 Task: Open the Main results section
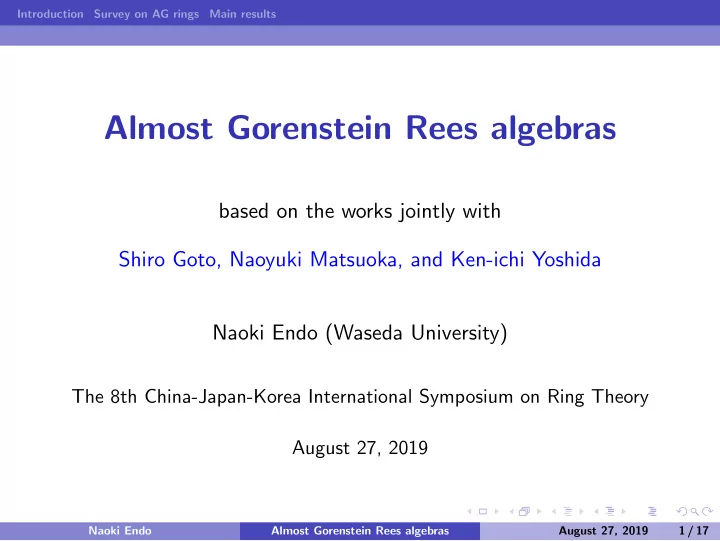pos(242,14)
